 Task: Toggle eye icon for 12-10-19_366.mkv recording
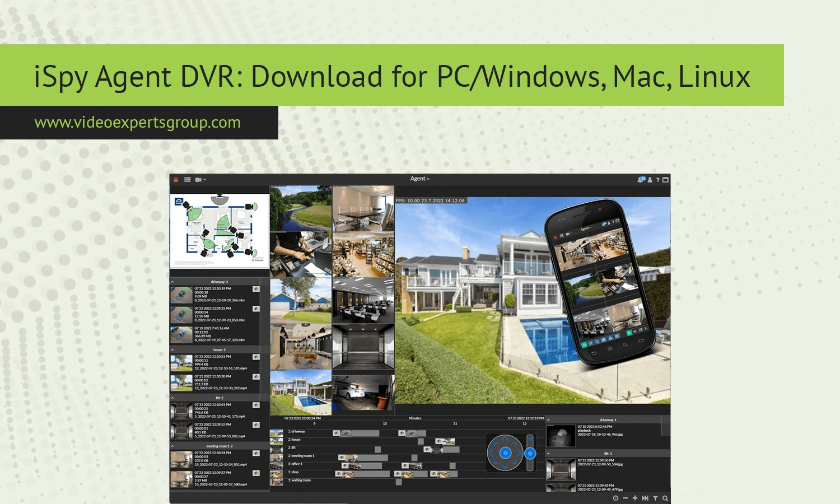(x=256, y=289)
